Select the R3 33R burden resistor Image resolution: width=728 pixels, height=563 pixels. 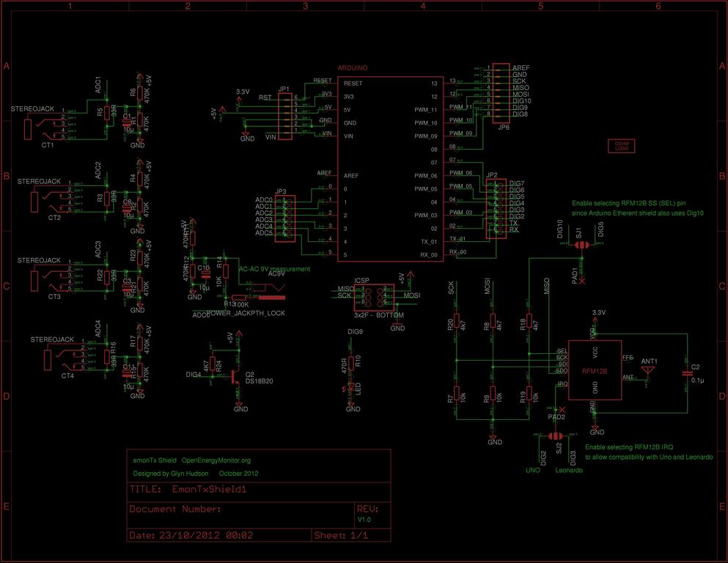(107, 198)
